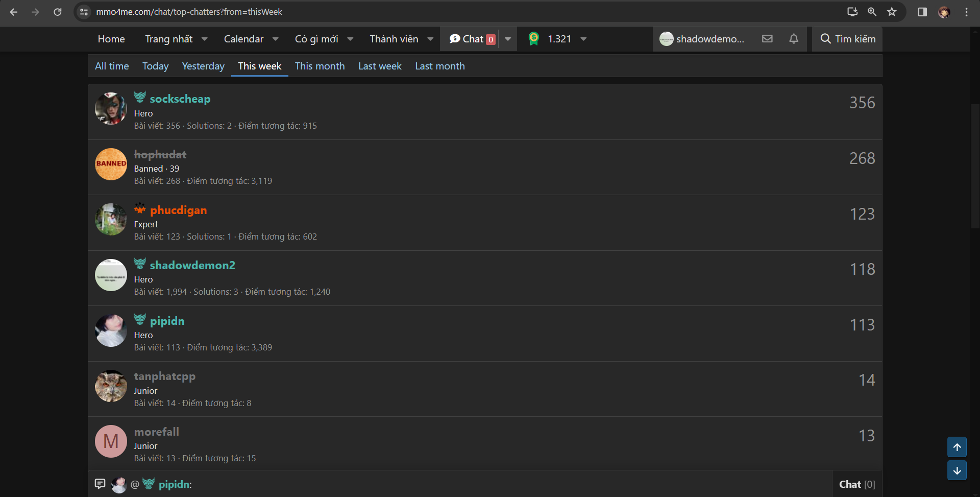Bookmark this page with the star
Screen dimensions: 980x497
pyautogui.click(x=892, y=12)
